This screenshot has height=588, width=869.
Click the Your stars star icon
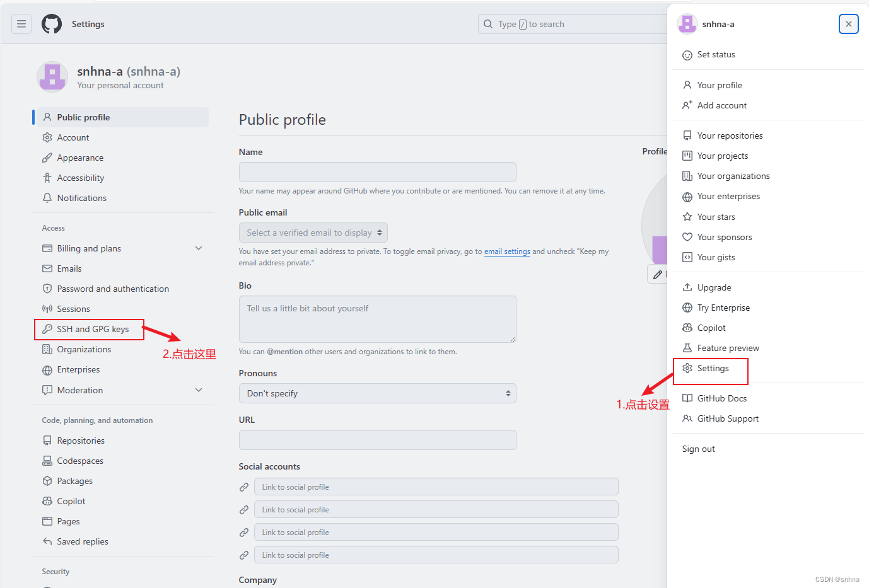pyautogui.click(x=687, y=217)
